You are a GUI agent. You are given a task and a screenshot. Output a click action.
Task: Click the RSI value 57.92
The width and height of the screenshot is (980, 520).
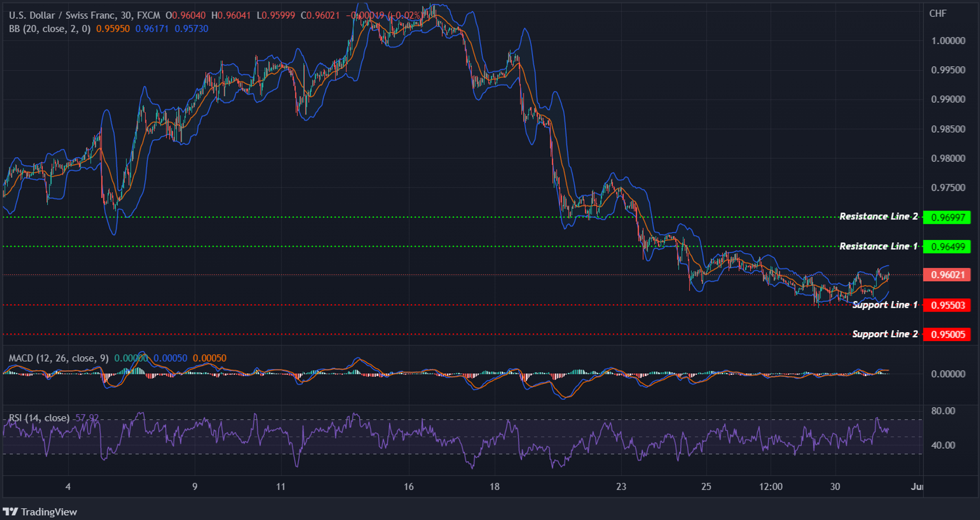click(88, 417)
